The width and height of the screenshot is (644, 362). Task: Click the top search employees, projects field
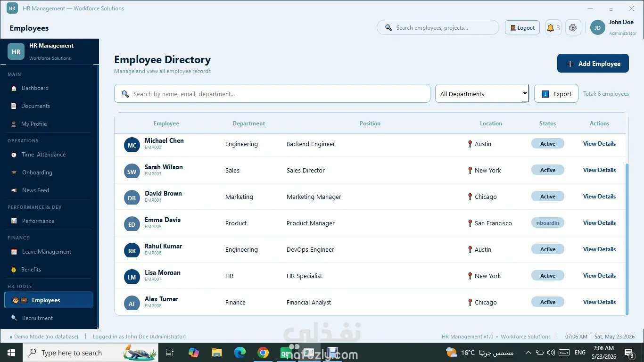click(x=438, y=28)
